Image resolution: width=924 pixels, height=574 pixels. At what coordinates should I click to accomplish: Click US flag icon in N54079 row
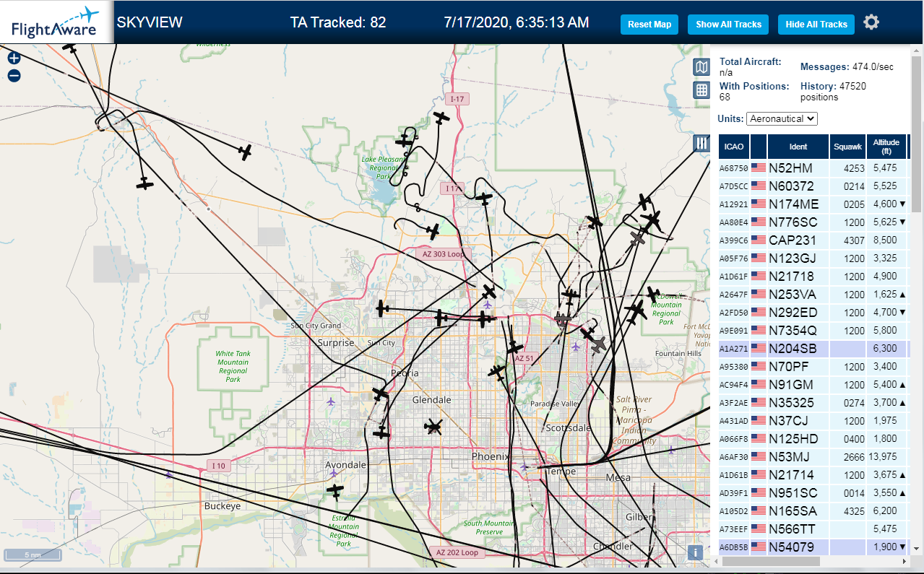(x=759, y=547)
